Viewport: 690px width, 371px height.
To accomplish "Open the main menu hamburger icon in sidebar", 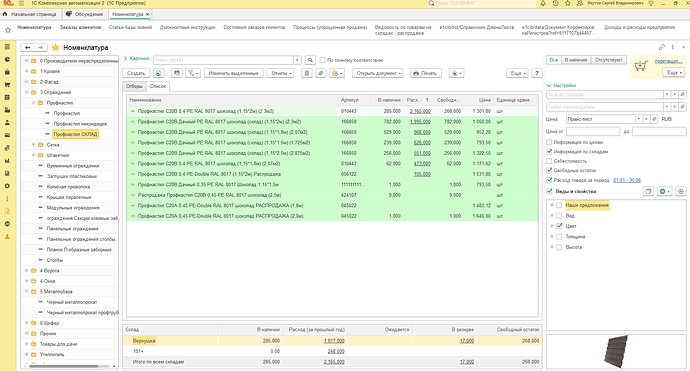I will (x=7, y=47).
